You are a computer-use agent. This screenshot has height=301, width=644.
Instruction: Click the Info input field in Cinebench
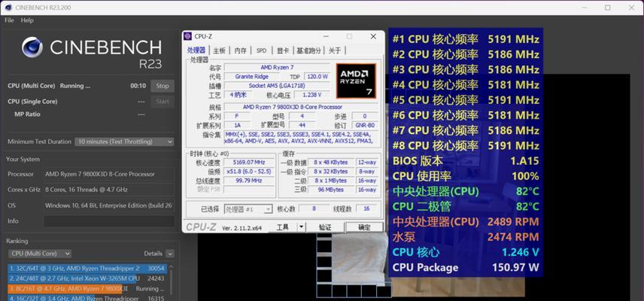pos(109,221)
